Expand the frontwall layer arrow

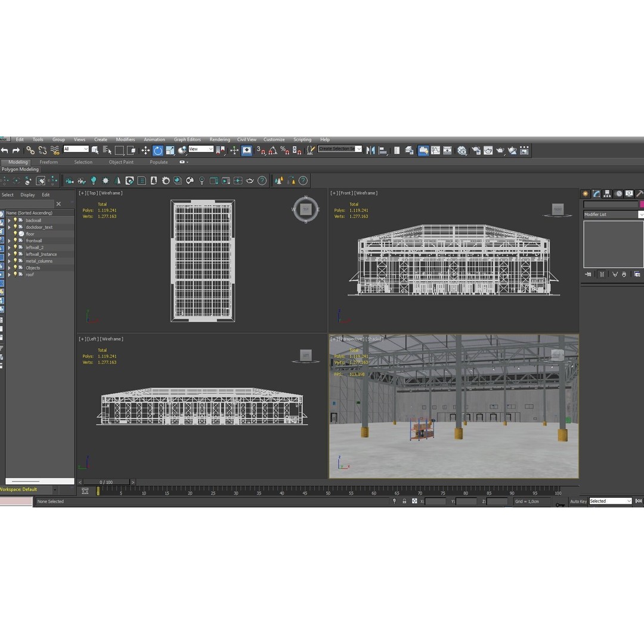pyautogui.click(x=9, y=240)
